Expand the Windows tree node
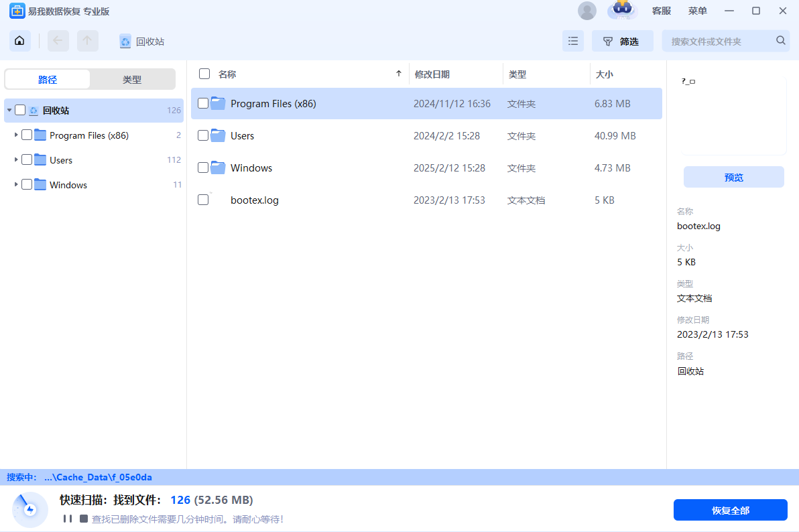The height and width of the screenshot is (532, 799). pos(16,185)
